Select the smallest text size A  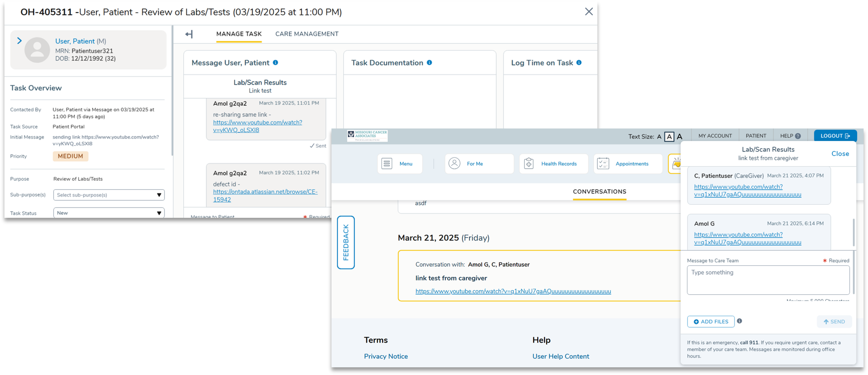pyautogui.click(x=659, y=137)
